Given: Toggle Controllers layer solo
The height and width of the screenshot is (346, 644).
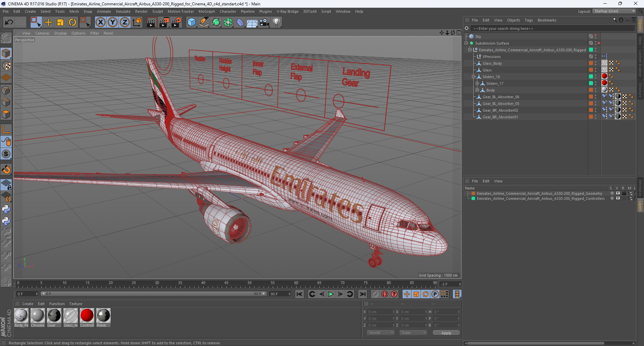Looking at the screenshot, I should 612,198.
